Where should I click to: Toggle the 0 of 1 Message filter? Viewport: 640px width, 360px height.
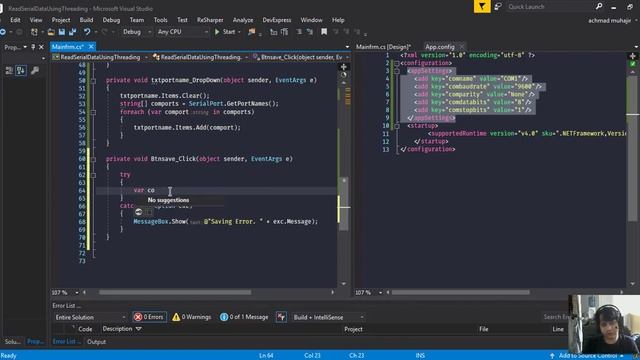pyautogui.click(x=244, y=317)
